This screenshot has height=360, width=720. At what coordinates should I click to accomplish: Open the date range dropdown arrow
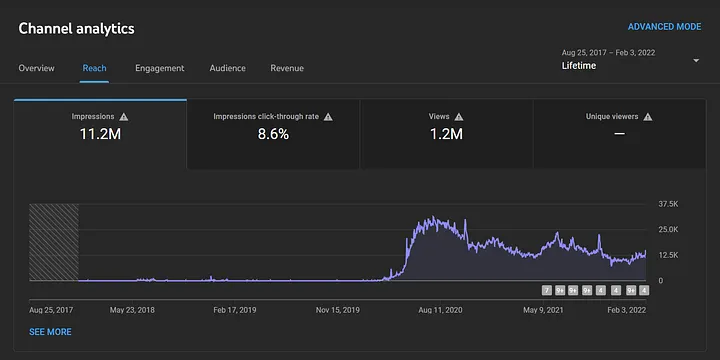tap(696, 61)
